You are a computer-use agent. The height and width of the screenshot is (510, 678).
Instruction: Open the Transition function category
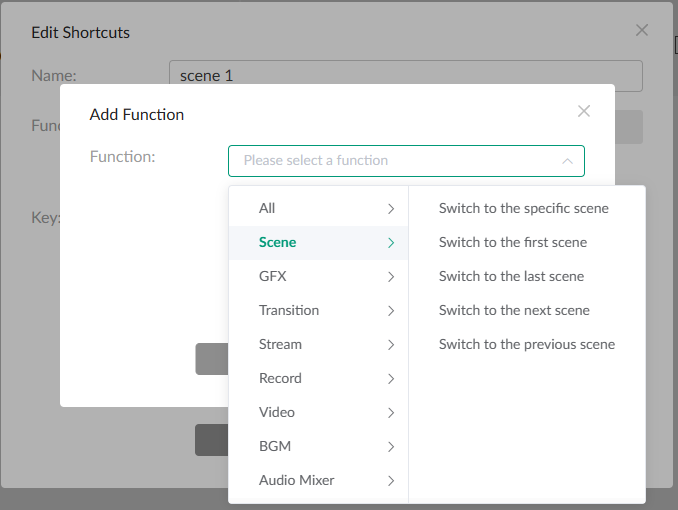pyautogui.click(x=289, y=310)
